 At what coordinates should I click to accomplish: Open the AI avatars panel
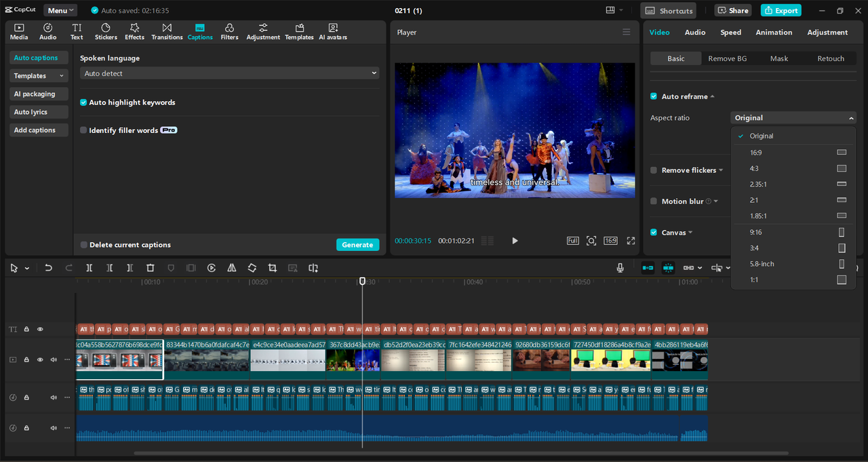[333, 31]
